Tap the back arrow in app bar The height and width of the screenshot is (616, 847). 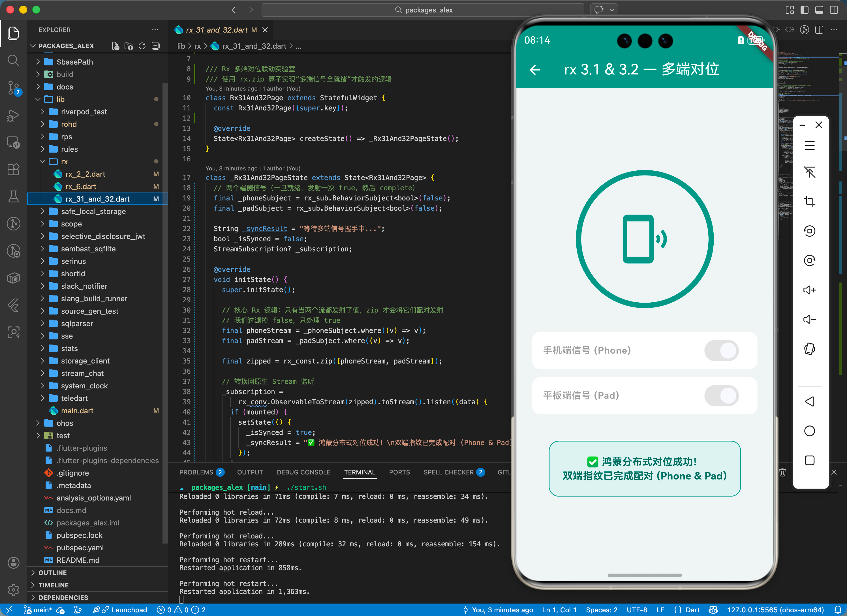point(535,69)
